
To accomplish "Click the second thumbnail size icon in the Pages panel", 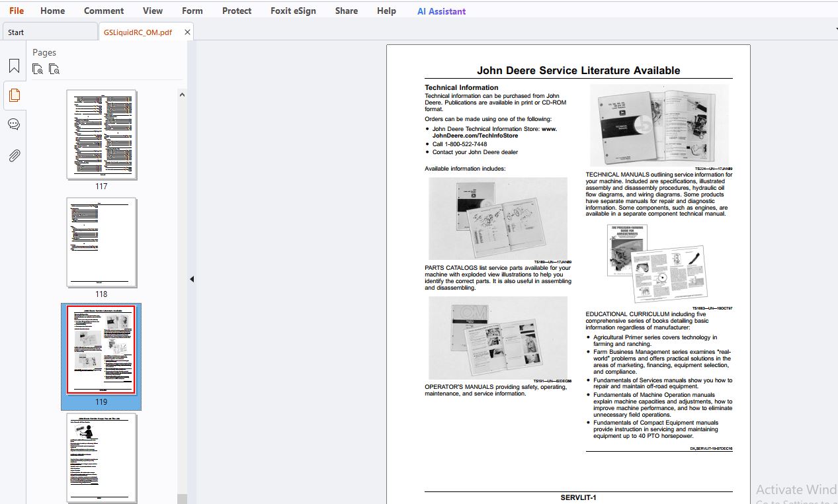I will [x=54, y=69].
